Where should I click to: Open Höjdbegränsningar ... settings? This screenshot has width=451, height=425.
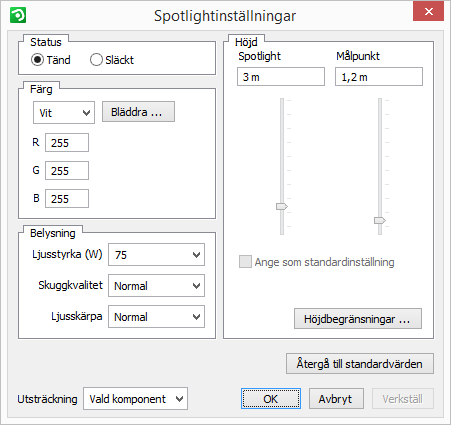pos(358,319)
